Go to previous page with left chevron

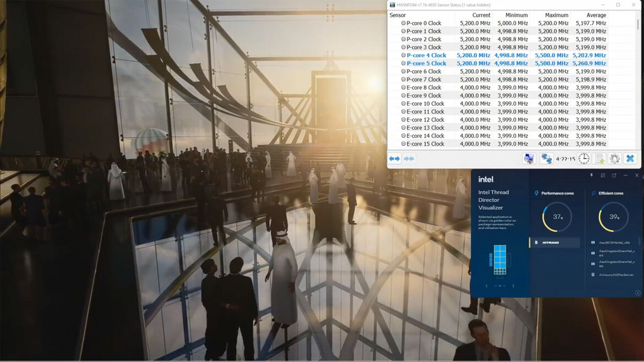point(487,286)
